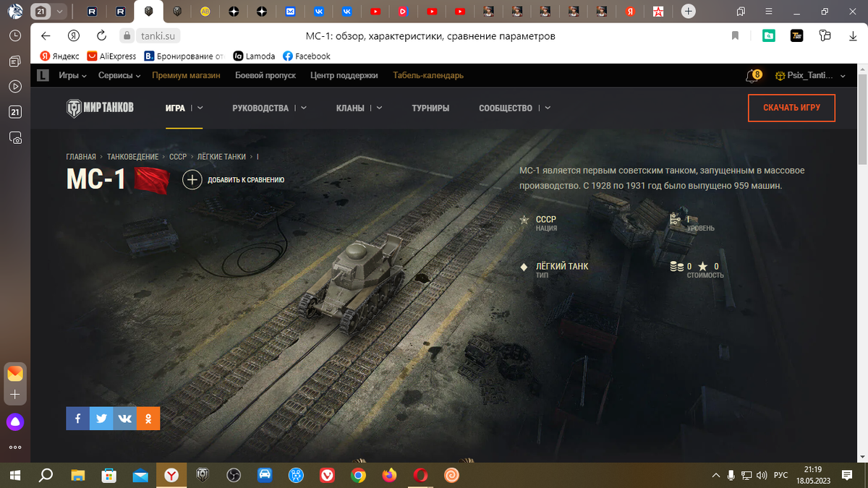Open Opera from the taskbar
The height and width of the screenshot is (488, 868).
(420, 475)
